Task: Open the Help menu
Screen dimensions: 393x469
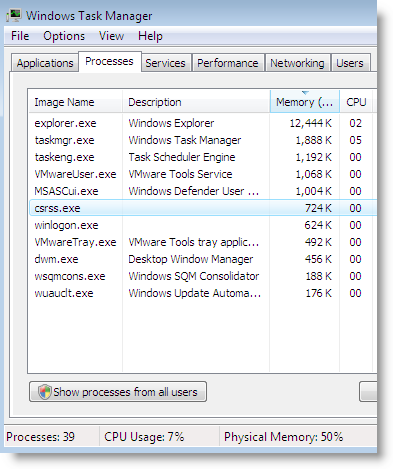Action: (x=150, y=36)
